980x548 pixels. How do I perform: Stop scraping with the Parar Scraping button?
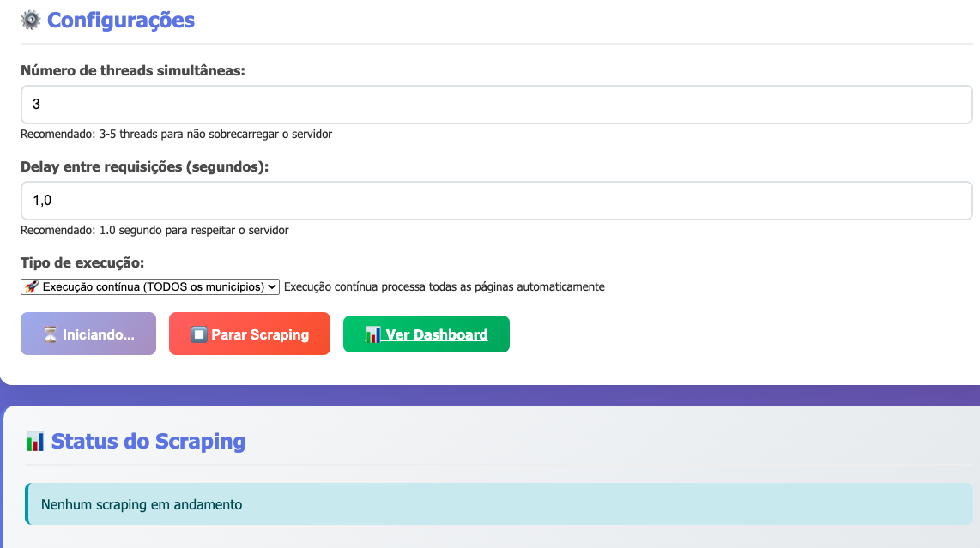click(x=250, y=334)
